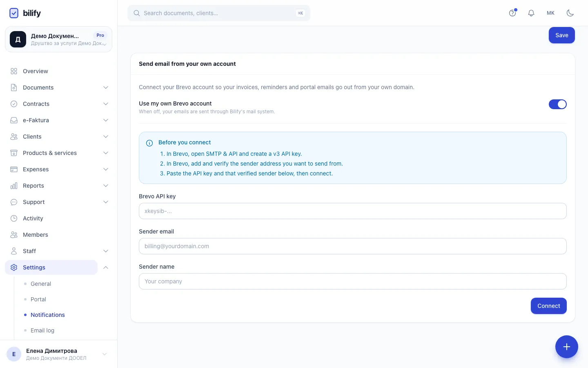The width and height of the screenshot is (588, 368).
Task: Open the Email log page
Action: [x=42, y=330]
